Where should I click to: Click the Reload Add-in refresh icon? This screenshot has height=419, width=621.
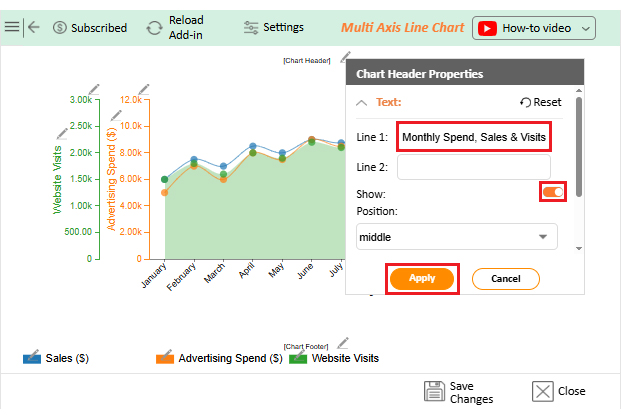[x=154, y=28]
